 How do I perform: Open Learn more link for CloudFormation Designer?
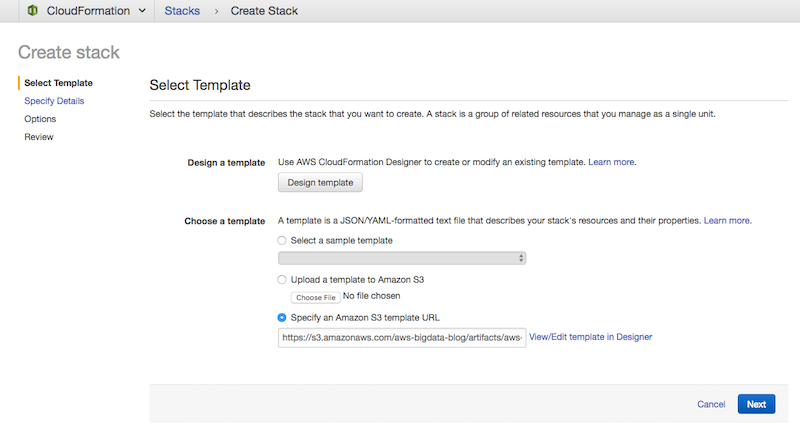point(612,162)
